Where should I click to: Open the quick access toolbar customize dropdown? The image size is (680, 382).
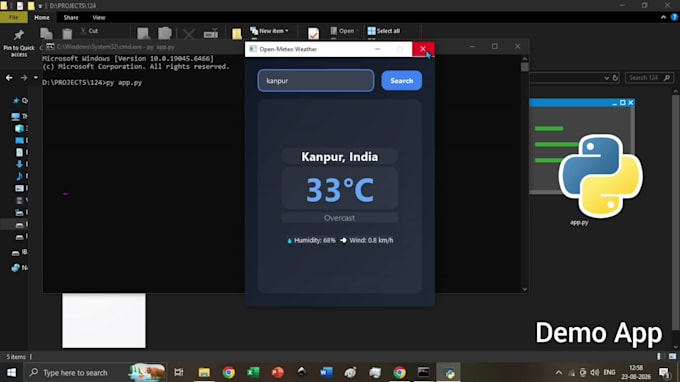[x=40, y=6]
